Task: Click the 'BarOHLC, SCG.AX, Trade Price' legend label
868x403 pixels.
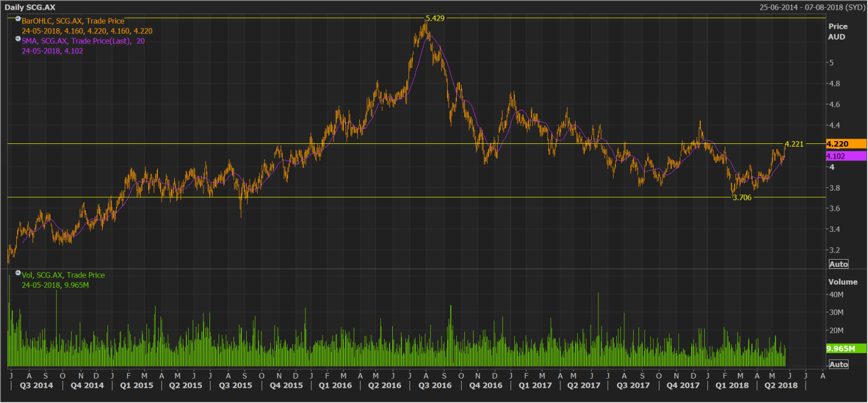Action: (73, 21)
